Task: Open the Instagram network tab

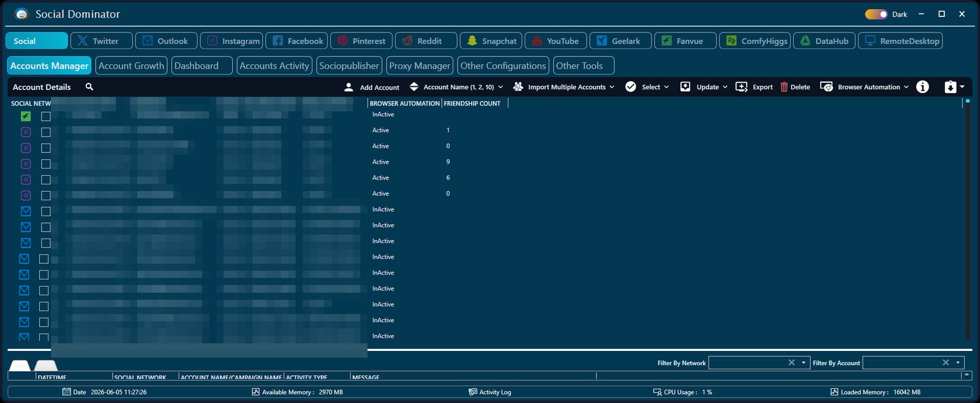Action: [x=232, y=41]
